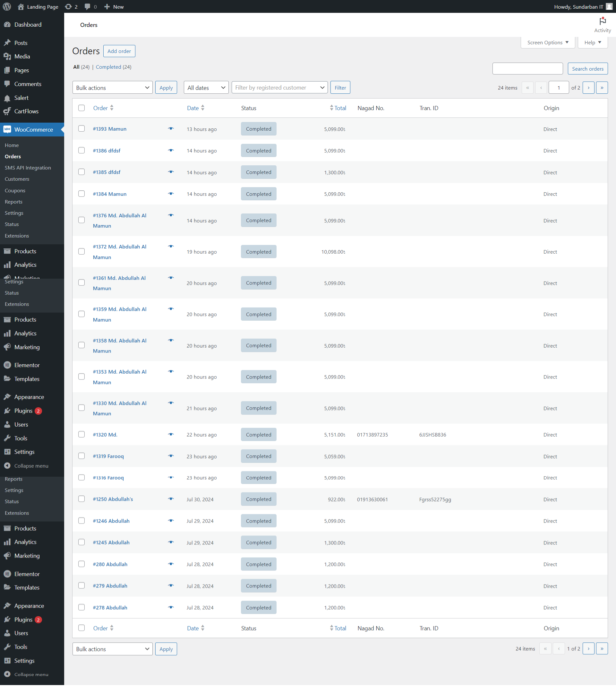This screenshot has width=616, height=686.
Task: Preview order #1393 with eye icon
Action: tap(171, 129)
